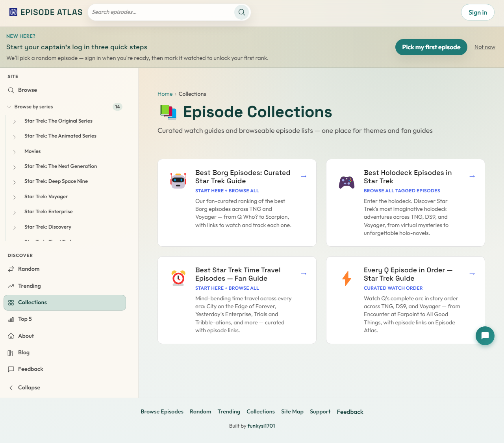
Task: Click the arrow on Best Borg Episodes card
Action: tap(304, 176)
